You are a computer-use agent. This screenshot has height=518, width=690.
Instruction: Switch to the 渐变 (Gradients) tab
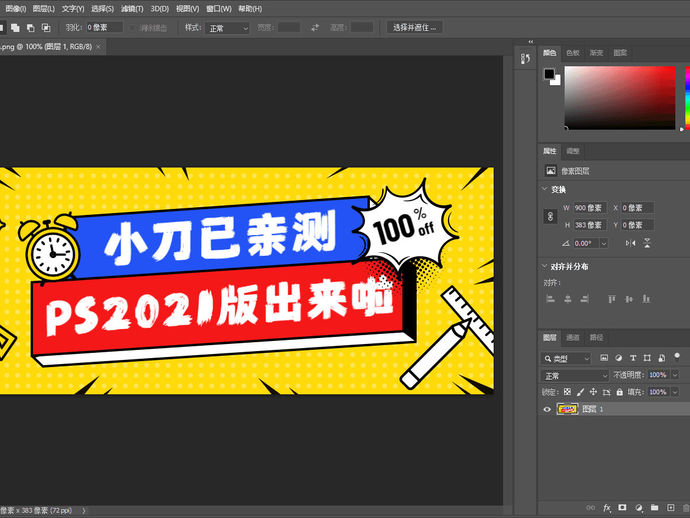tap(596, 53)
